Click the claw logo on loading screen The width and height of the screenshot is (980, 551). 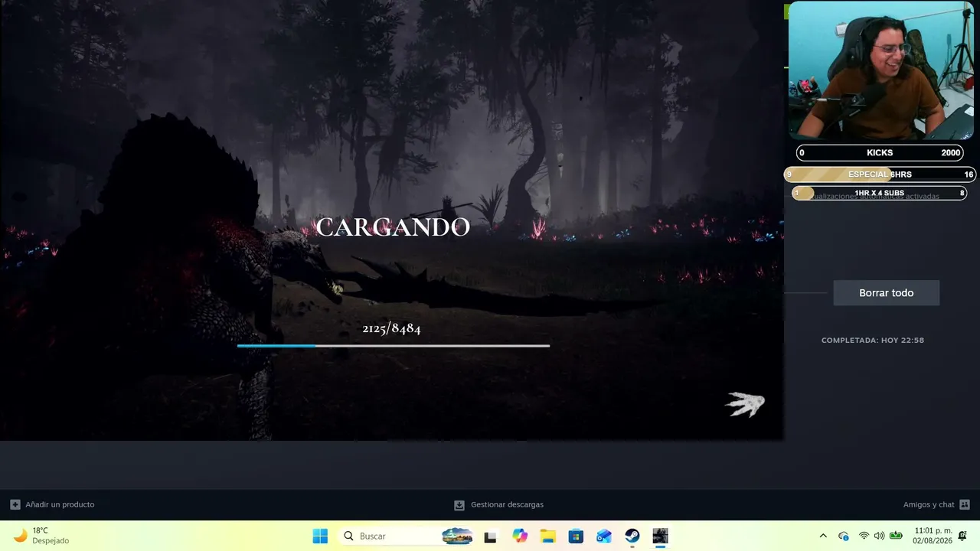745,405
